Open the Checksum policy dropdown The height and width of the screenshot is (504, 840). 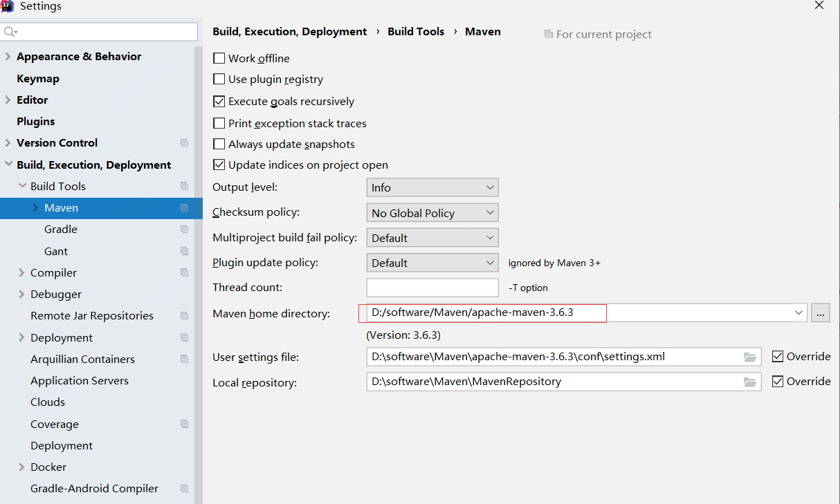tap(432, 213)
